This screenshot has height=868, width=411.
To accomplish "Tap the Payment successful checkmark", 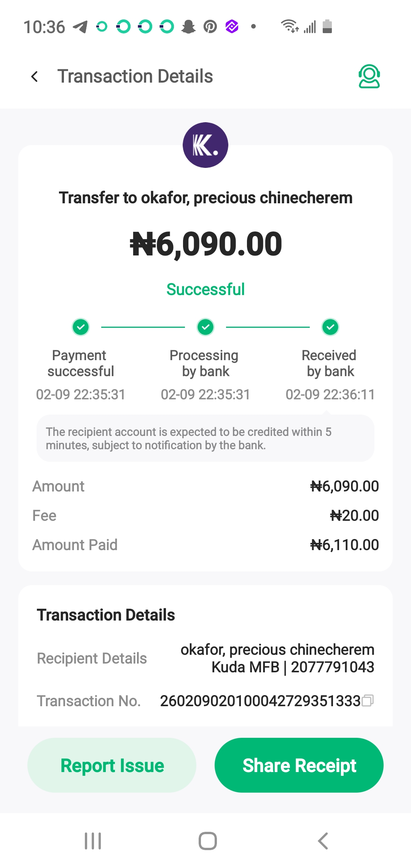I will point(81,327).
